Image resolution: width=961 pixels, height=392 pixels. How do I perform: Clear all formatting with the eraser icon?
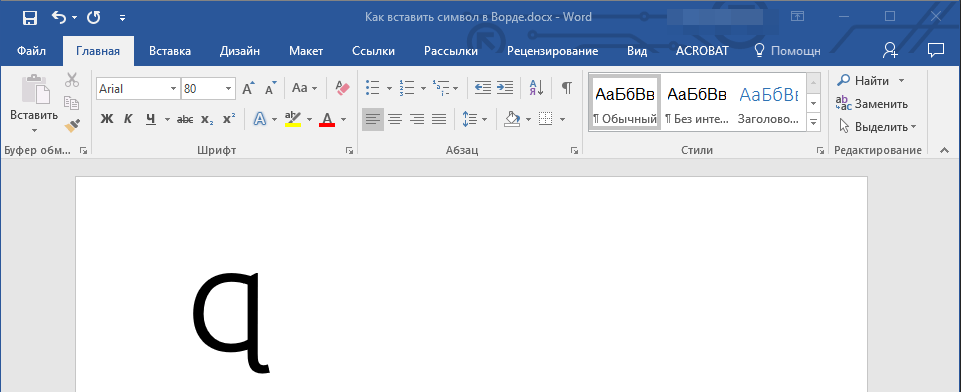[x=342, y=88]
